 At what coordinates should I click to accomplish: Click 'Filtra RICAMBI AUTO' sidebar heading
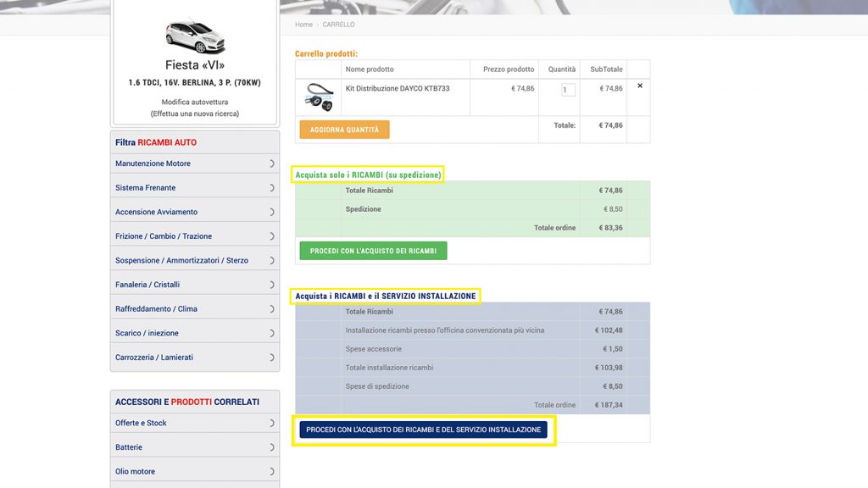tap(156, 142)
